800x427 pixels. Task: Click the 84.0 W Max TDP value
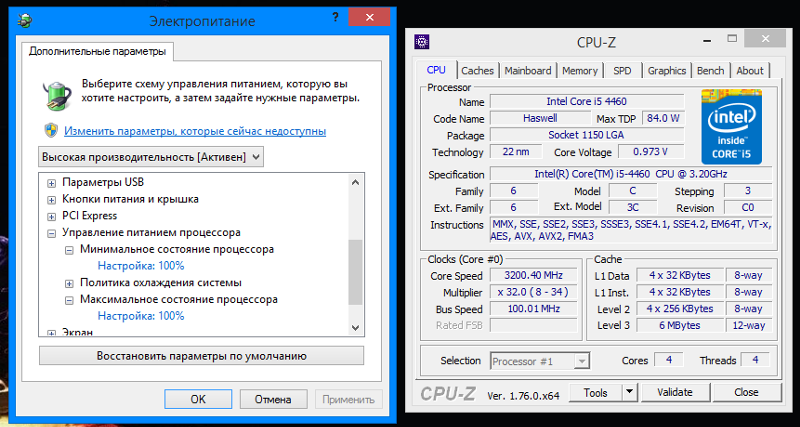[663, 118]
